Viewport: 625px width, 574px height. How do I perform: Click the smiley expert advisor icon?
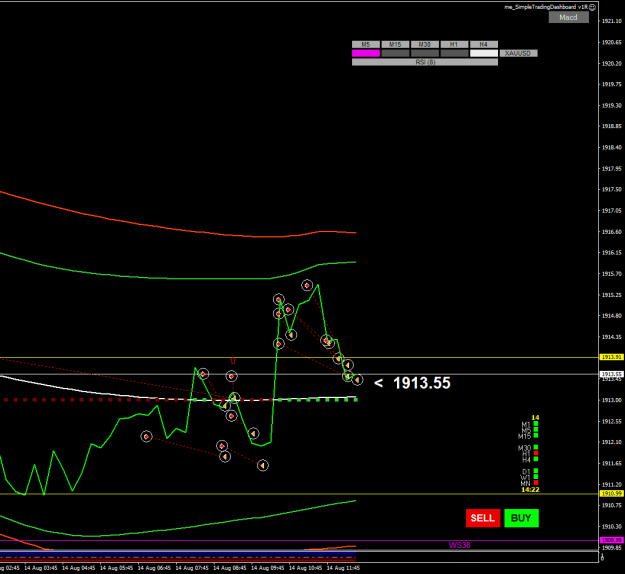(x=592, y=7)
